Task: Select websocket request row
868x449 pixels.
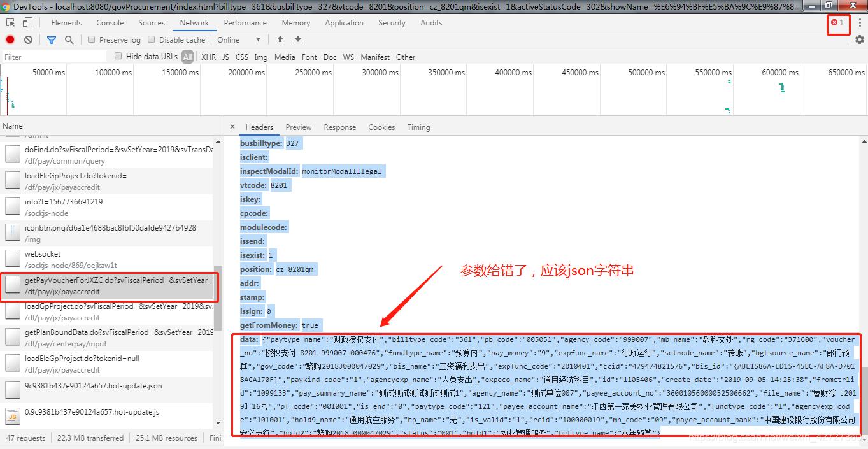Action: (x=107, y=259)
